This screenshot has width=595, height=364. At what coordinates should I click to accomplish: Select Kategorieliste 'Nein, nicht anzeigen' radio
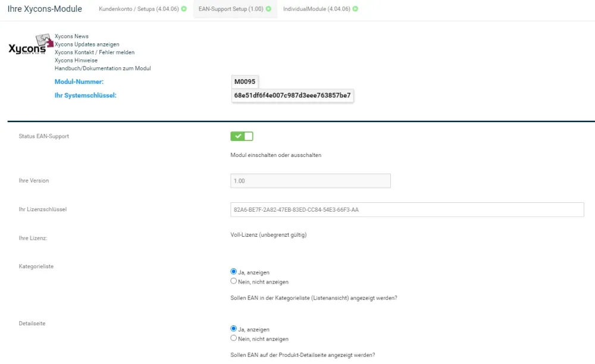(x=233, y=281)
